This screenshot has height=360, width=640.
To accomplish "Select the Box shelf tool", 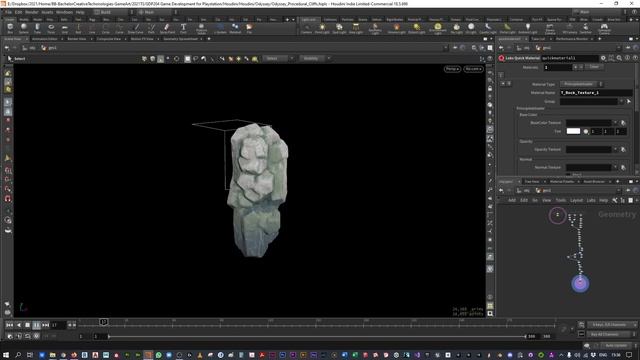I will [x=10, y=28].
